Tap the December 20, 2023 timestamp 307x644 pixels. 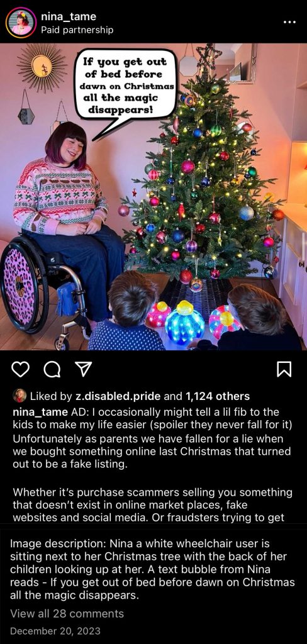pos(55,631)
